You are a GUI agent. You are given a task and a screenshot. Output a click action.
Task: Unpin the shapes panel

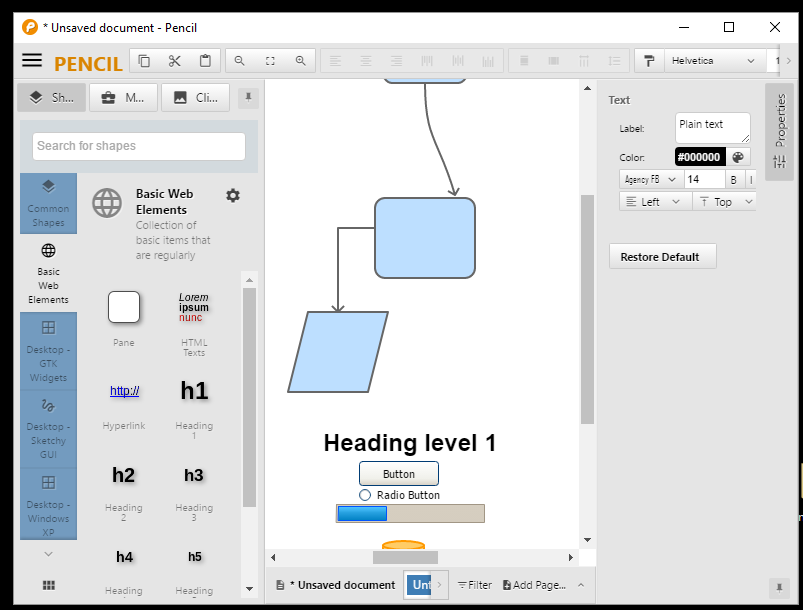[x=249, y=97]
